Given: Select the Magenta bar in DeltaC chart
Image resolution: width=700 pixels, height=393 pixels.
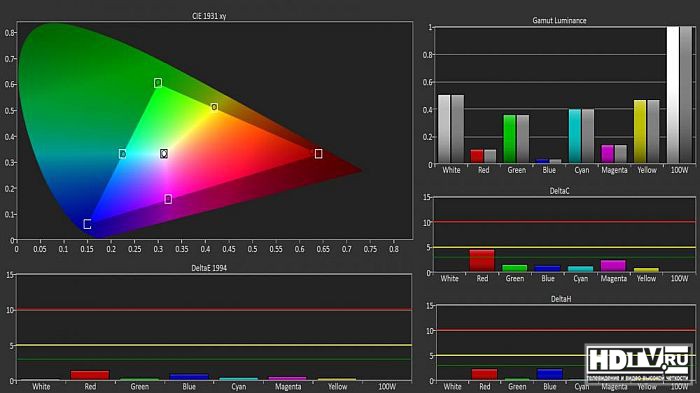Looking at the screenshot, I should [x=613, y=266].
